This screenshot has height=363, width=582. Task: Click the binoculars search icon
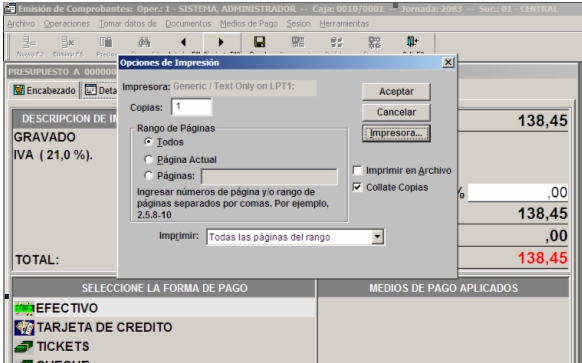click(144, 42)
